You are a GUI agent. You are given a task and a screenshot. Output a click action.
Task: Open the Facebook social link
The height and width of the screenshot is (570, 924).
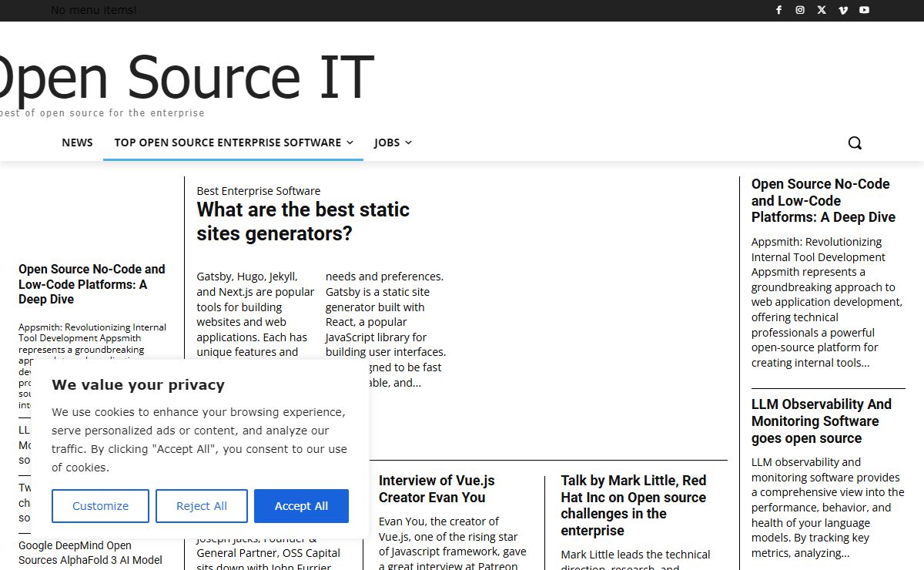pos(778,10)
